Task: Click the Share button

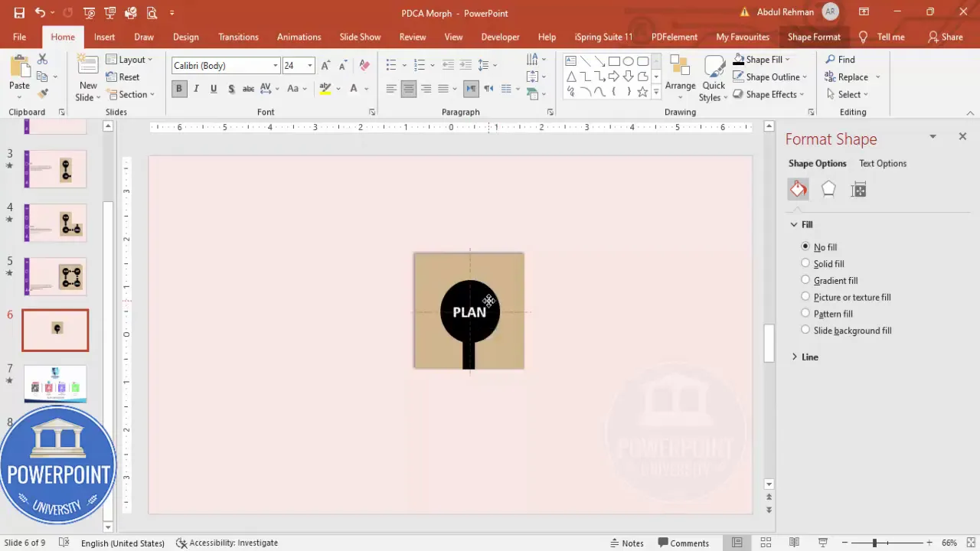Action: (x=946, y=37)
